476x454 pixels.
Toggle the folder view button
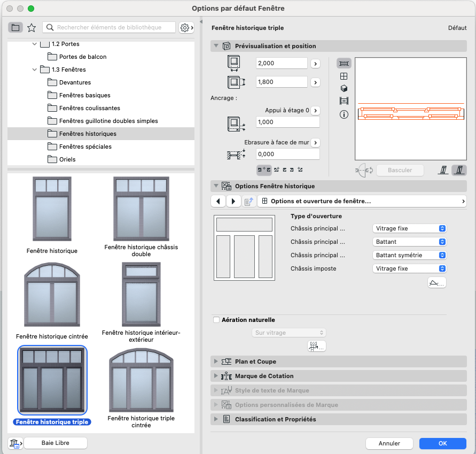pyautogui.click(x=15, y=28)
